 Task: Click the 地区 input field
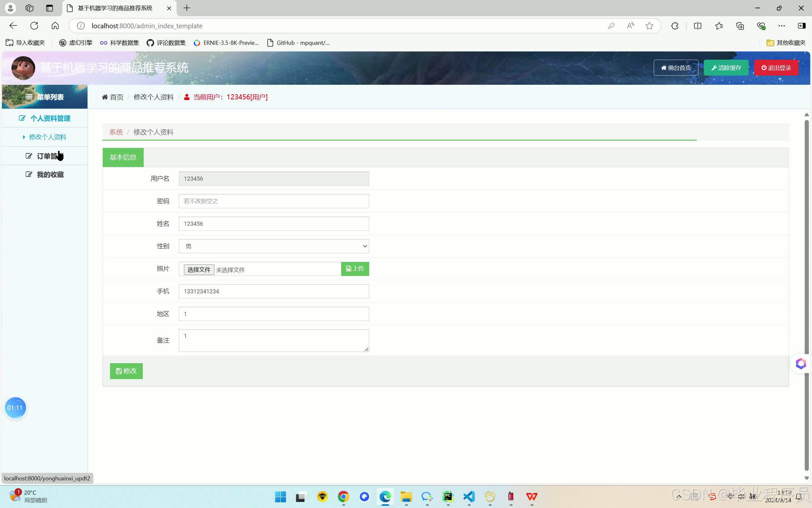[274, 314]
